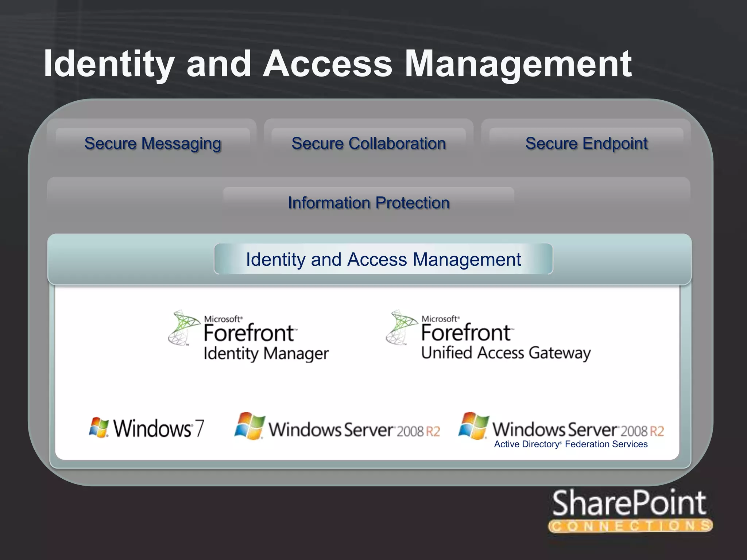Click the highlighted Identity and Access Management banner
Image resolution: width=747 pixels, height=560 pixels.
click(383, 259)
